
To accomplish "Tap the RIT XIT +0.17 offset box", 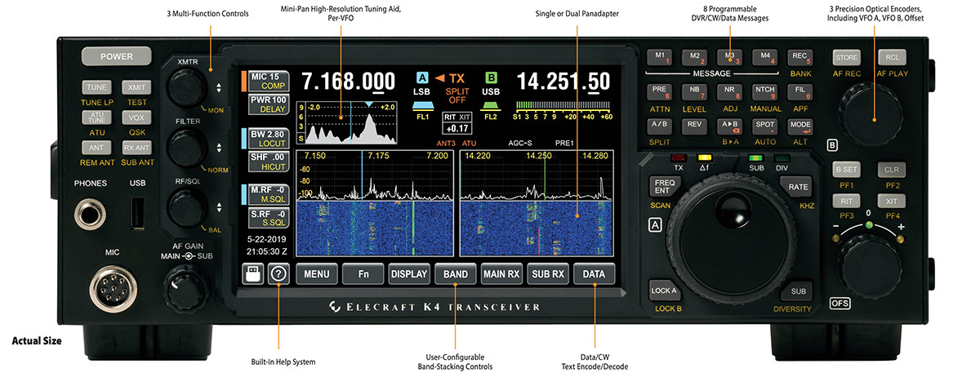I will coord(457,123).
